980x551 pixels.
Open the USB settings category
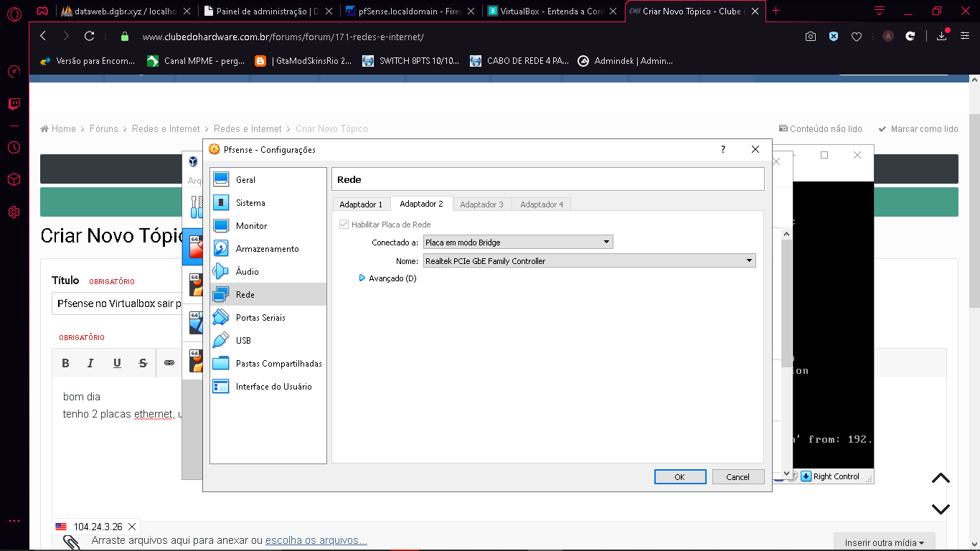268,341
